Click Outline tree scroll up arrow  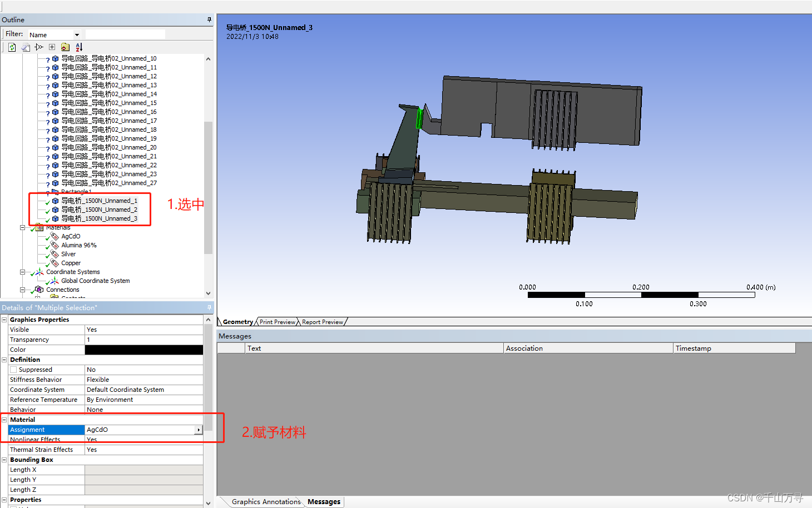coord(208,59)
